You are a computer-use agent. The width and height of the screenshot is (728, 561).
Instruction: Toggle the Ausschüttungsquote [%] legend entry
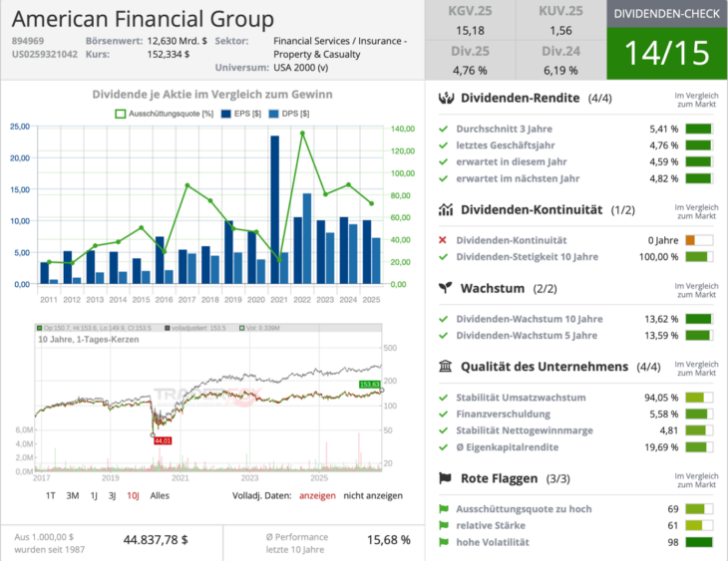click(164, 114)
